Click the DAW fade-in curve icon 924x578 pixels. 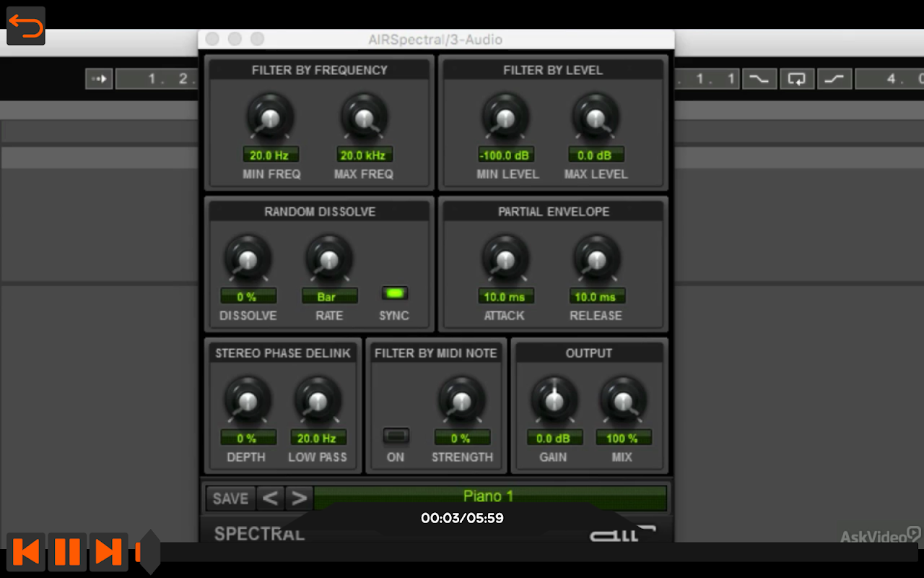tap(834, 79)
